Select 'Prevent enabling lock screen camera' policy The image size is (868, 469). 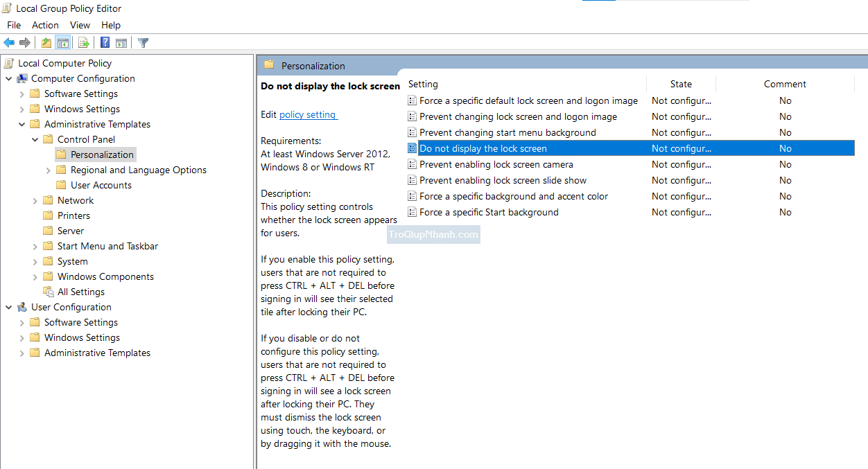(x=496, y=165)
